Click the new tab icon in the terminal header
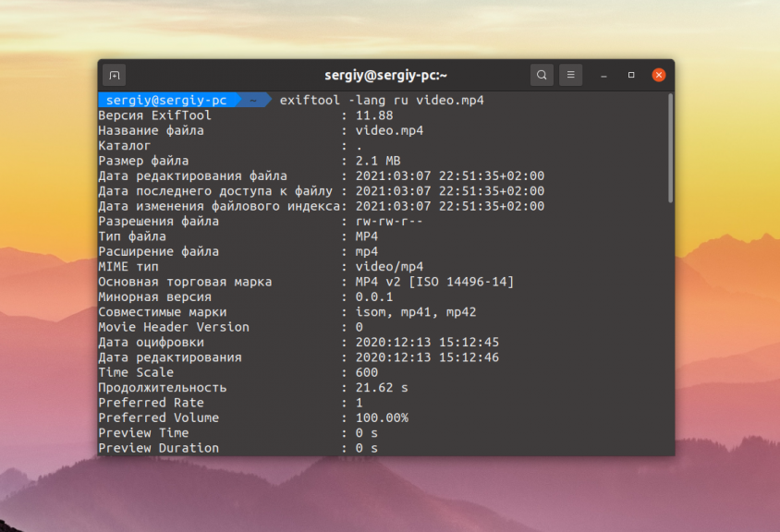 pos(114,75)
